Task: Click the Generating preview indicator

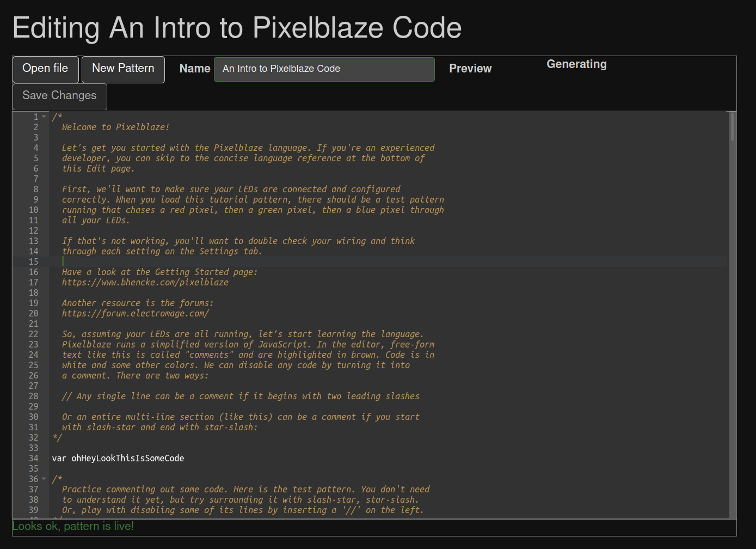Action: point(576,64)
